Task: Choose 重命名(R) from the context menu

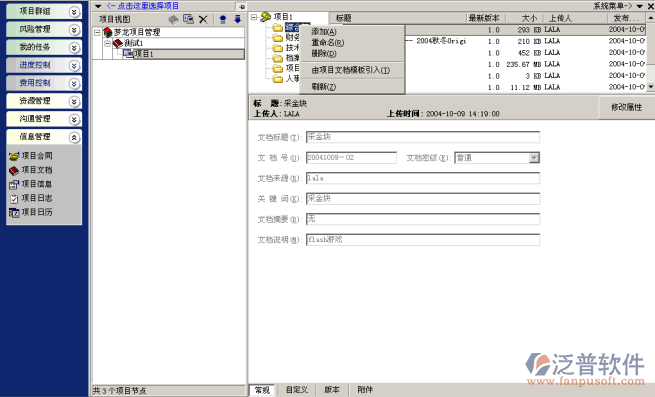Action: point(328,43)
